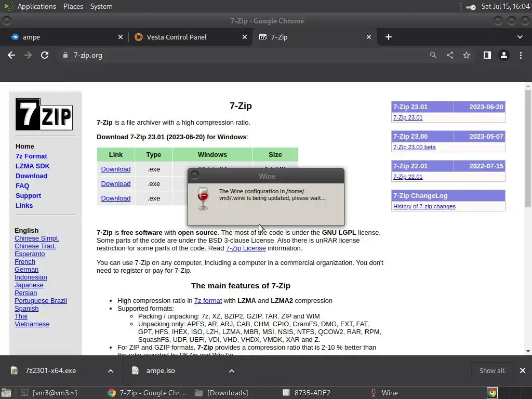
Task: Expand options for 7z2301-x64.exe download
Action: tap(111, 371)
